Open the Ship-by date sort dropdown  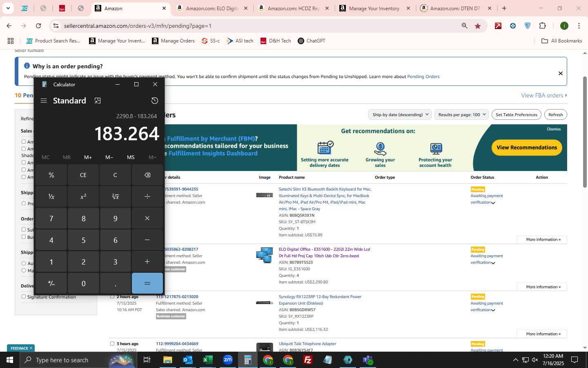coord(400,114)
